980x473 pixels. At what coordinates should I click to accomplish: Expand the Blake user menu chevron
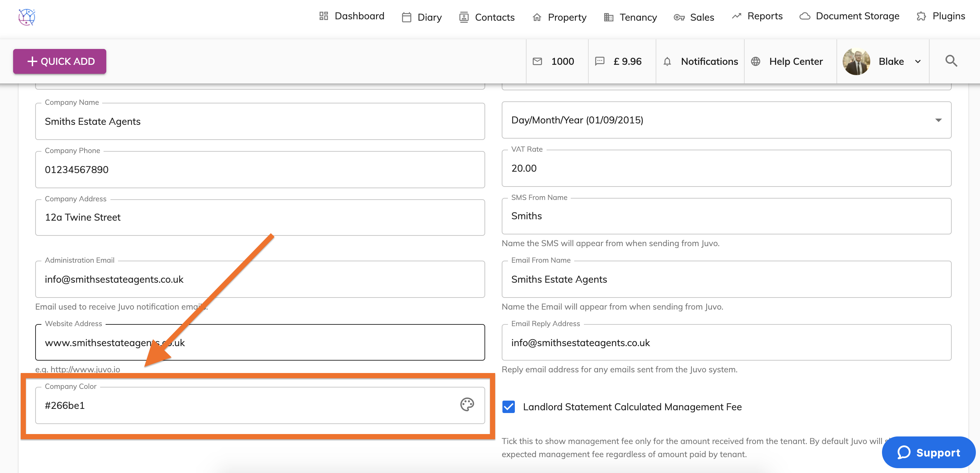tap(918, 62)
